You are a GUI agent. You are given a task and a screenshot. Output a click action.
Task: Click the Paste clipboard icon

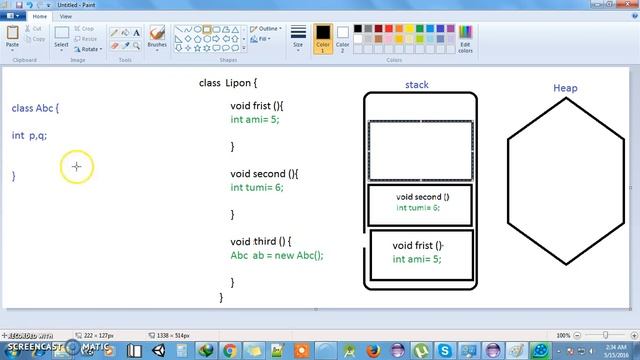(13, 33)
